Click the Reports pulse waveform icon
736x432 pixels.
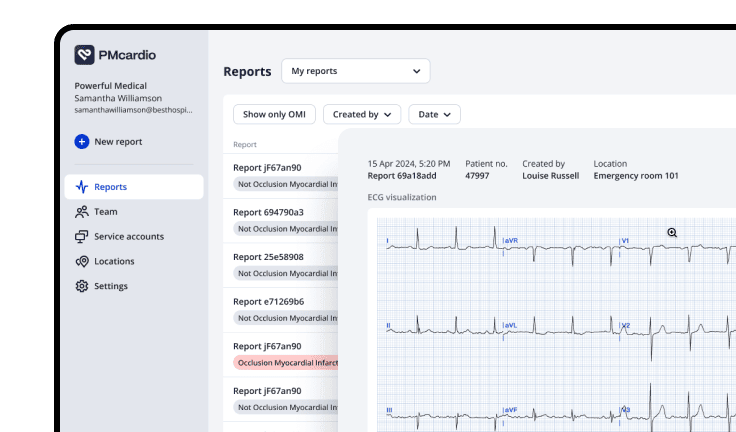(82, 187)
